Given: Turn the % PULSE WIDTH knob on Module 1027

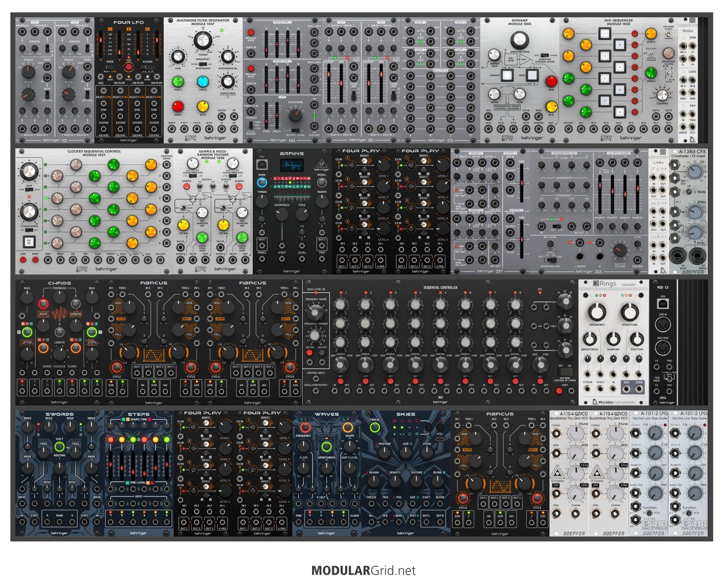Looking at the screenshot, I should click(x=29, y=212).
